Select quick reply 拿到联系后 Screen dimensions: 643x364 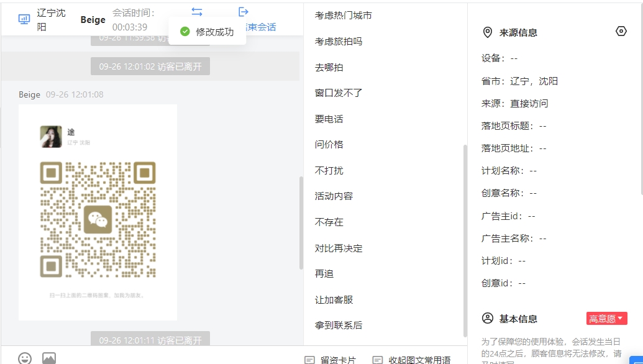(339, 325)
